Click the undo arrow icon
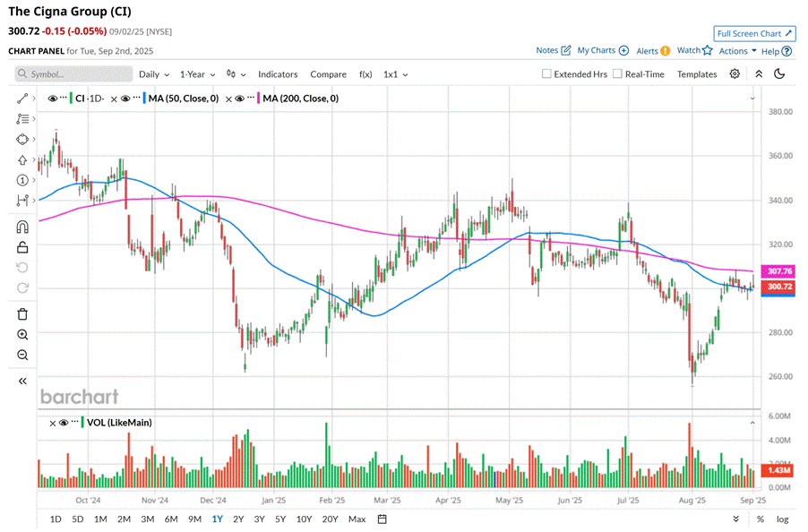 [x=22, y=268]
